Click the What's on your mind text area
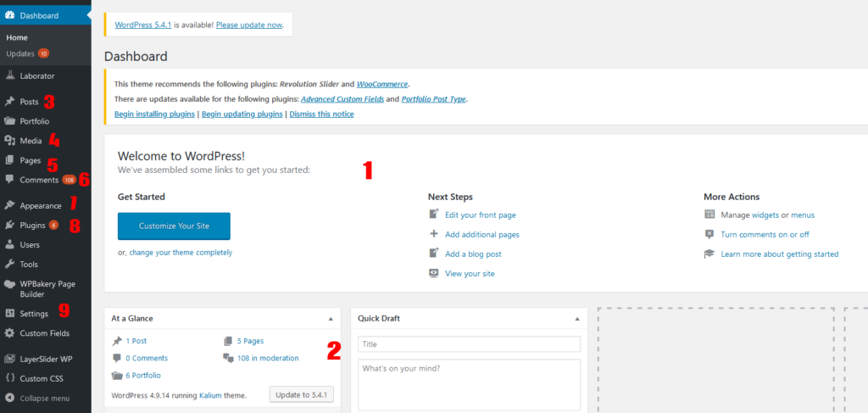This screenshot has height=413, width=868. tap(469, 385)
